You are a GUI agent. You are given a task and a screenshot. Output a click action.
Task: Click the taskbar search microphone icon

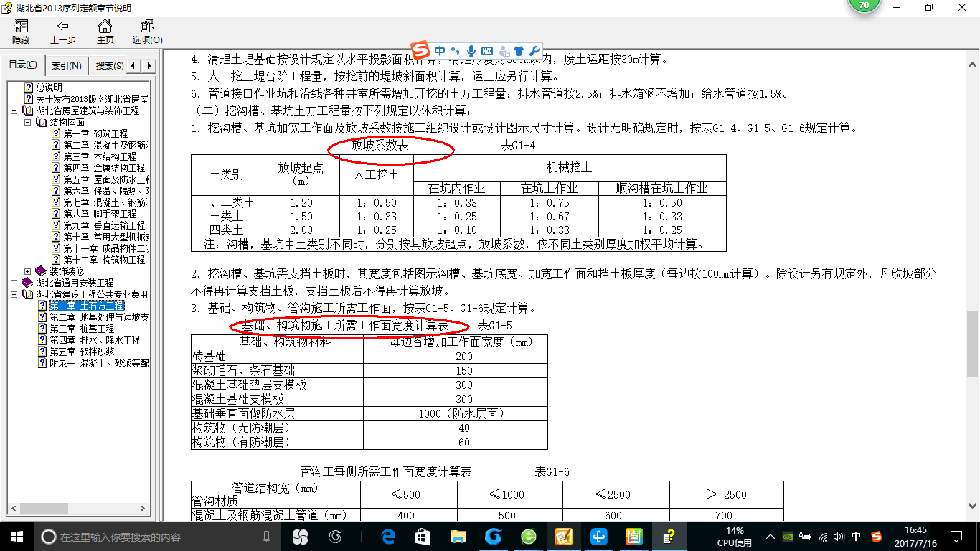(267, 537)
